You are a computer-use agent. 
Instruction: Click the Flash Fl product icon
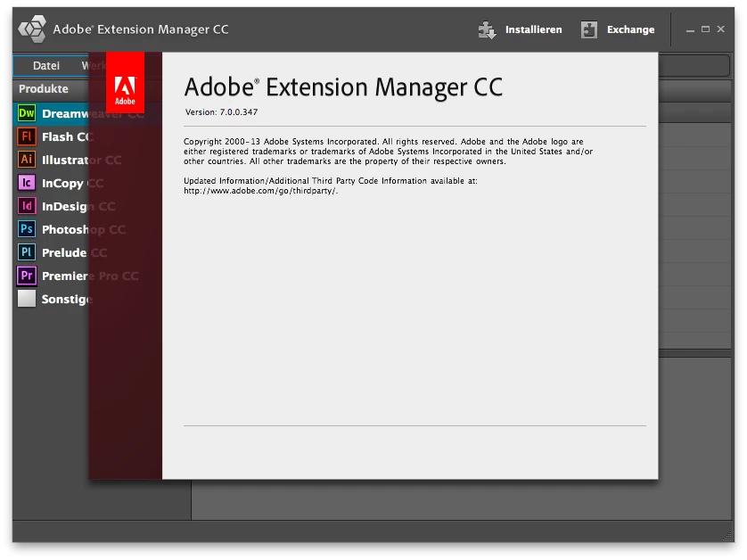(x=27, y=136)
